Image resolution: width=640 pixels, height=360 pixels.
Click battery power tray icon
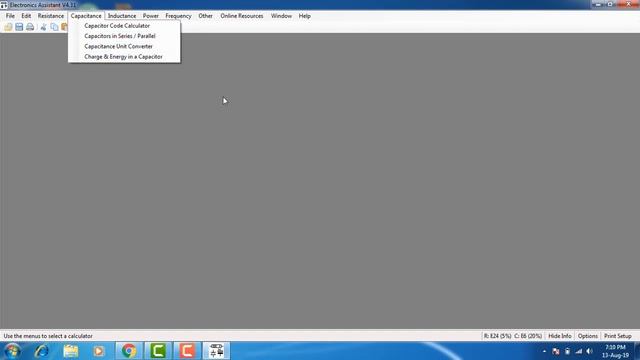point(567,351)
